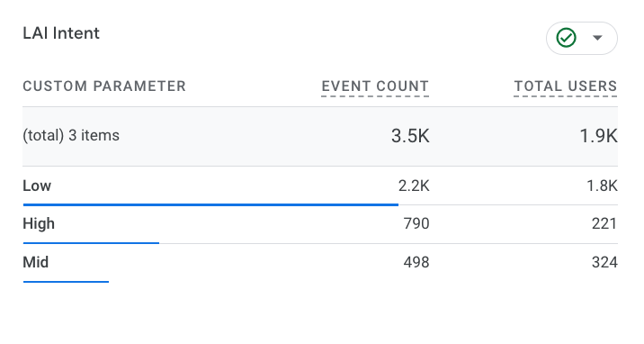Open the dropdown arrow beside the checkmark
The height and width of the screenshot is (344, 644).
597,38
